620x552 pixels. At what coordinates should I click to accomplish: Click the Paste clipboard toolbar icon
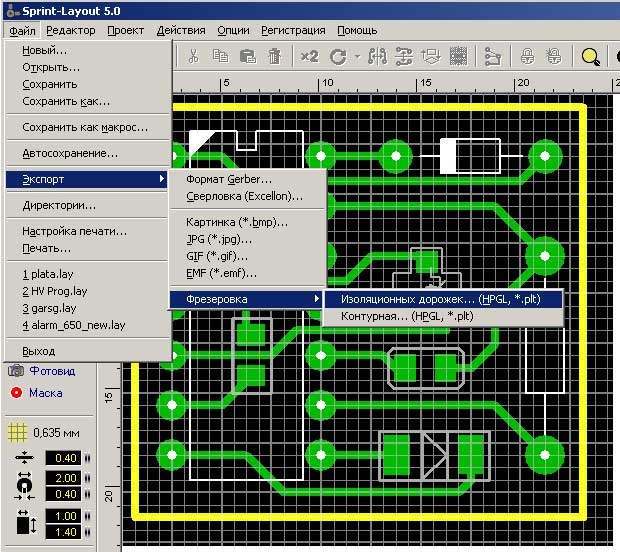point(248,56)
